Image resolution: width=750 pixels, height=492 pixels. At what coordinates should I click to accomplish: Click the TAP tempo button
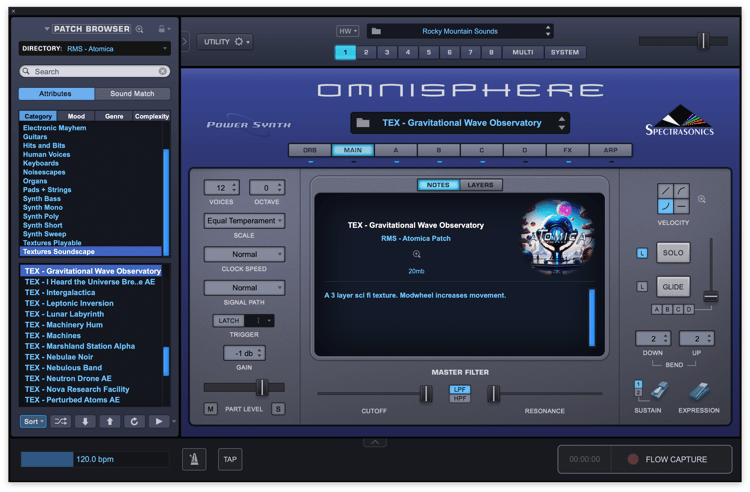click(230, 459)
